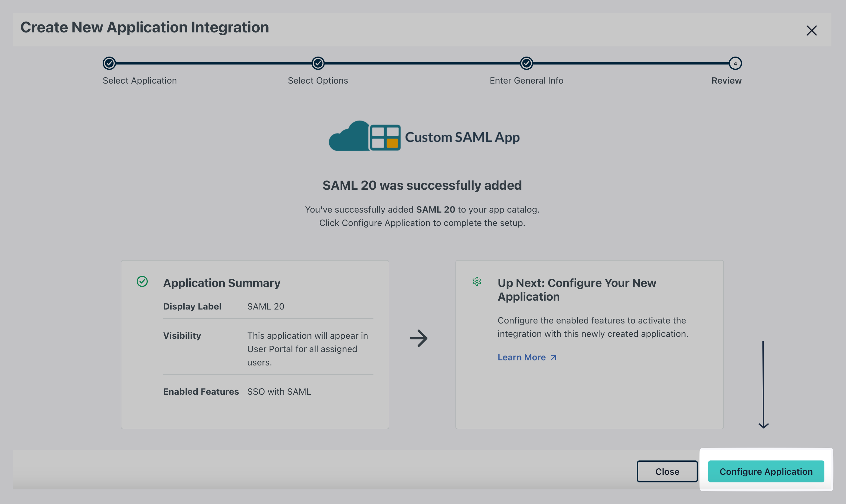Click the external link arrow next to Learn More
This screenshot has height=504, width=846.
coord(553,357)
